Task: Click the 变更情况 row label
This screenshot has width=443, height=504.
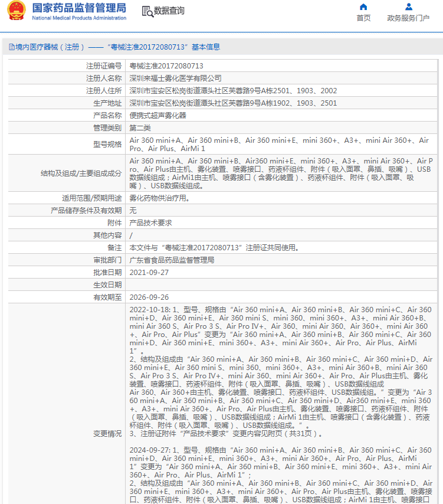Action: (x=107, y=434)
